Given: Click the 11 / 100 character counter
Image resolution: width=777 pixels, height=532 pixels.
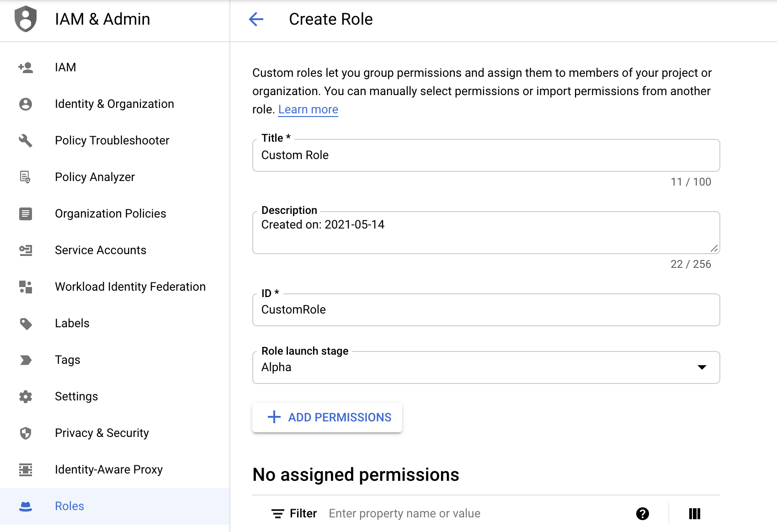Looking at the screenshot, I should [691, 182].
